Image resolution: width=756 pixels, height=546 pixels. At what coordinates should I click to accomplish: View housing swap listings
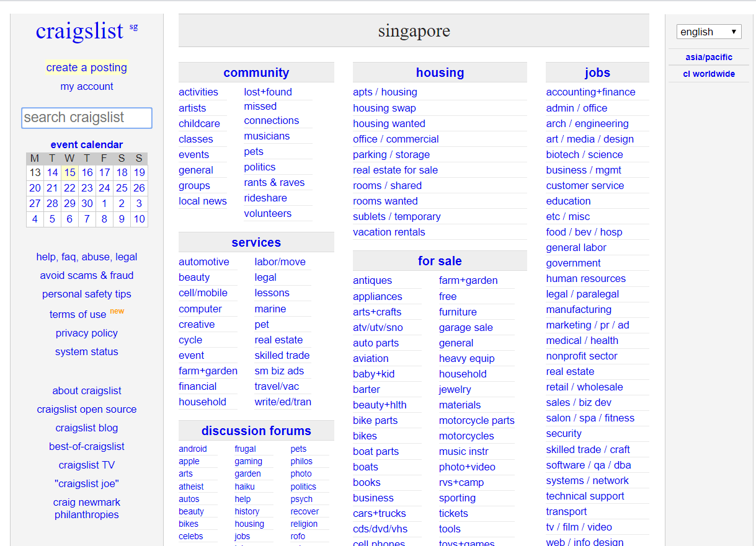coord(385,108)
